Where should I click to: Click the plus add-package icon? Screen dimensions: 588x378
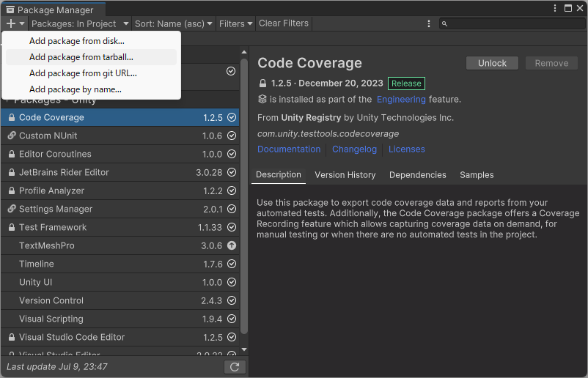pos(11,23)
